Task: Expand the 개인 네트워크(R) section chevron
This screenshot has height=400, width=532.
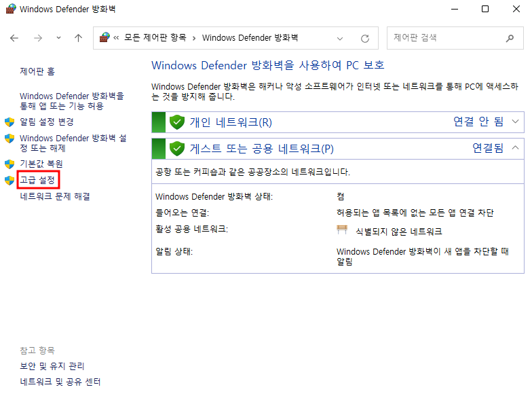Action: 515,122
